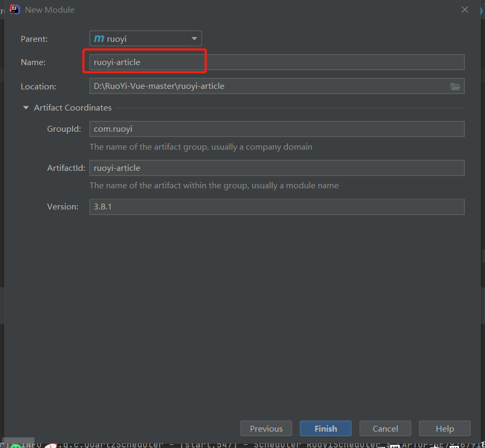Click the Maven 'm' icon in Parent
485x448 pixels.
pyautogui.click(x=99, y=39)
